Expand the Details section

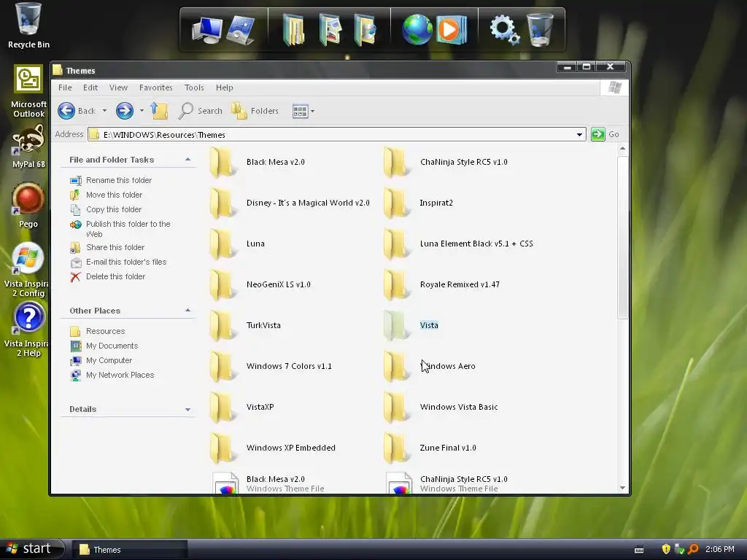(x=187, y=410)
